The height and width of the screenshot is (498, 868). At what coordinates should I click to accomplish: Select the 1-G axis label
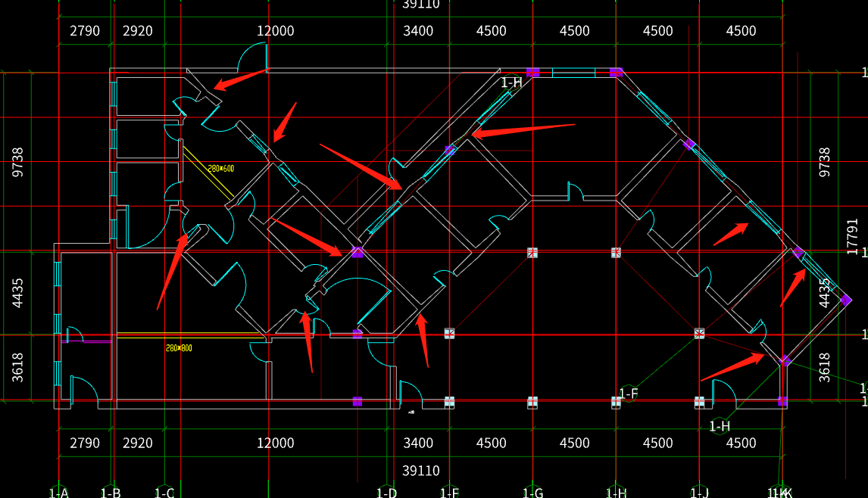coord(533,493)
